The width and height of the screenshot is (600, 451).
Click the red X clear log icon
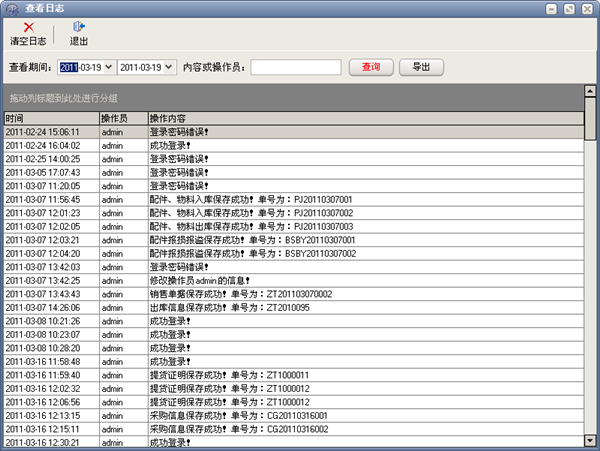pyautogui.click(x=27, y=27)
